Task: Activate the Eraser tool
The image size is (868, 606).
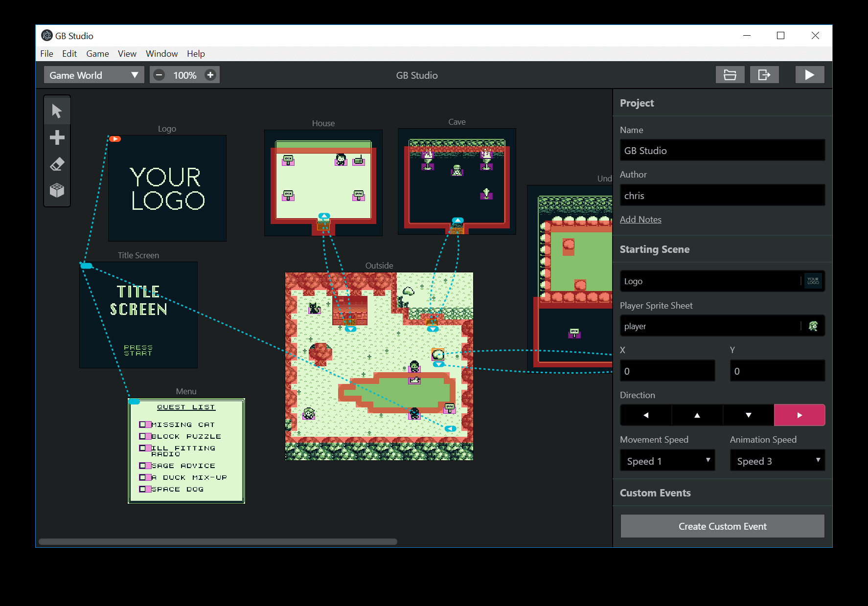Action: click(x=57, y=164)
